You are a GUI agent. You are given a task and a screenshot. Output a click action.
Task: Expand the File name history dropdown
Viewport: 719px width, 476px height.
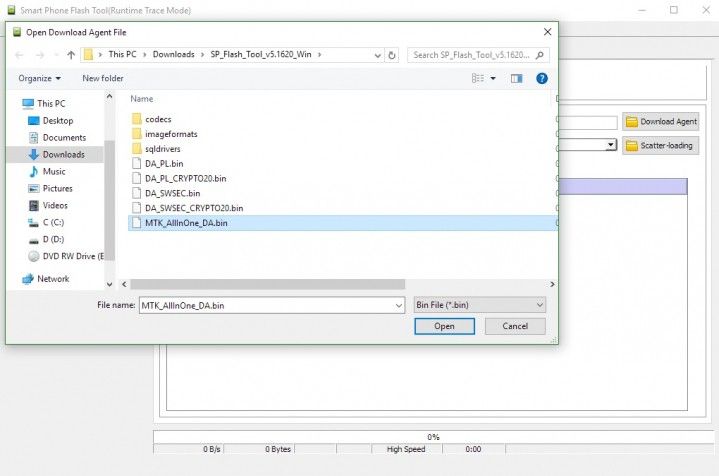point(398,305)
